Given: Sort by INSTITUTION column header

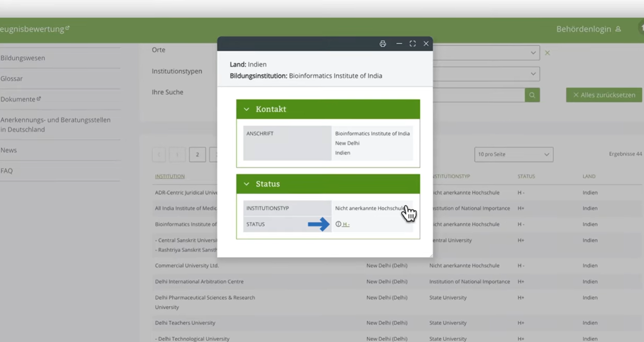Looking at the screenshot, I should [170, 176].
